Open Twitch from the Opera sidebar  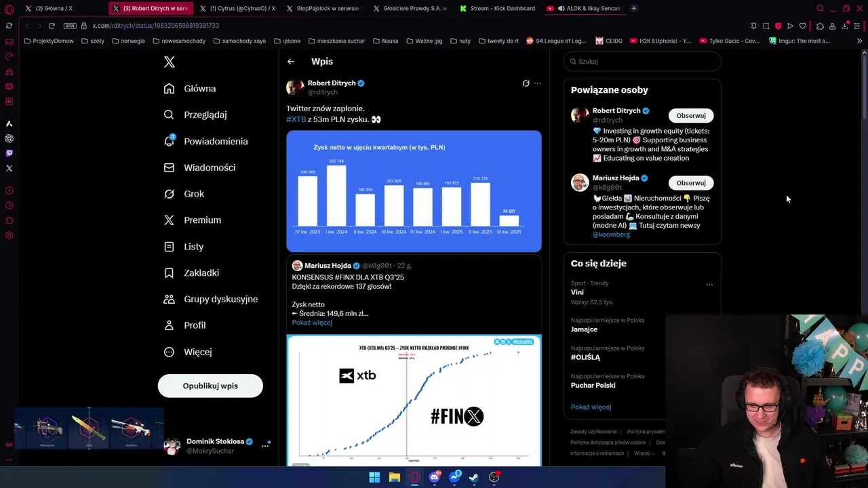(9, 153)
